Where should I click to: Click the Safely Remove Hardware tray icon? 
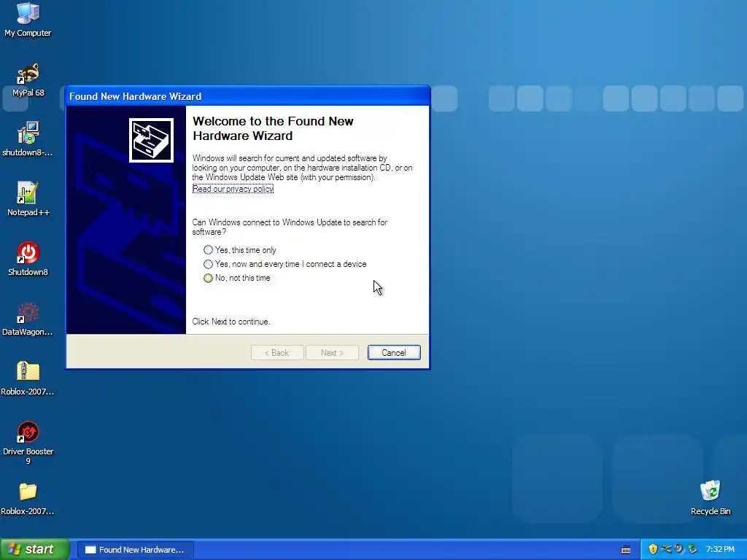(x=666, y=549)
